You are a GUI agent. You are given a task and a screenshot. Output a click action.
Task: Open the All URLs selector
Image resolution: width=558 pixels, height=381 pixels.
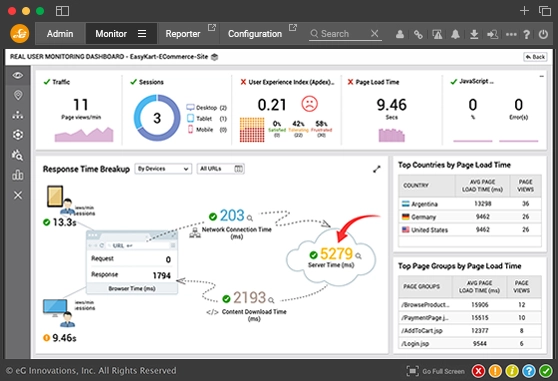[x=221, y=169]
